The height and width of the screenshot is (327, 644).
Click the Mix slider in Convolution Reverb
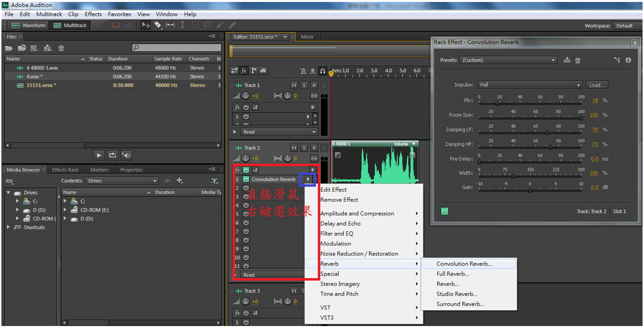point(531,103)
